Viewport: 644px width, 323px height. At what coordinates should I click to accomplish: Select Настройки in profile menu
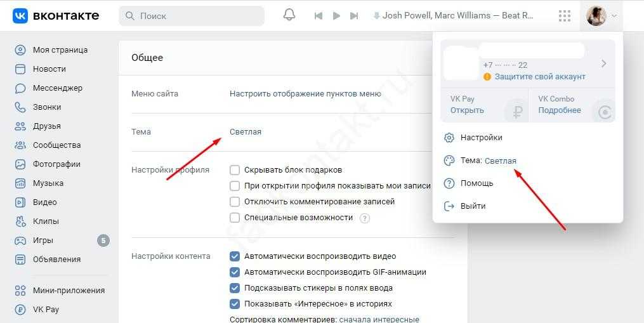pyautogui.click(x=481, y=138)
